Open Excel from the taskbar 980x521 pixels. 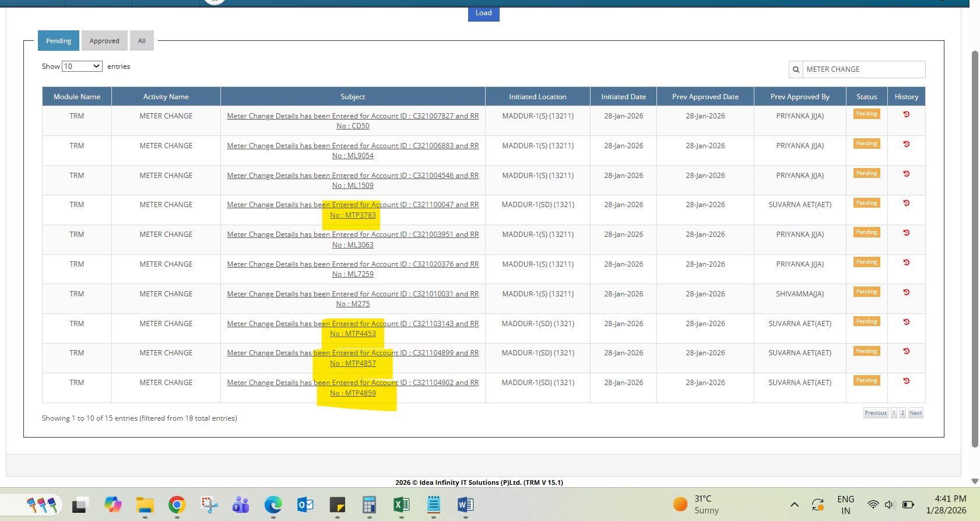401,505
